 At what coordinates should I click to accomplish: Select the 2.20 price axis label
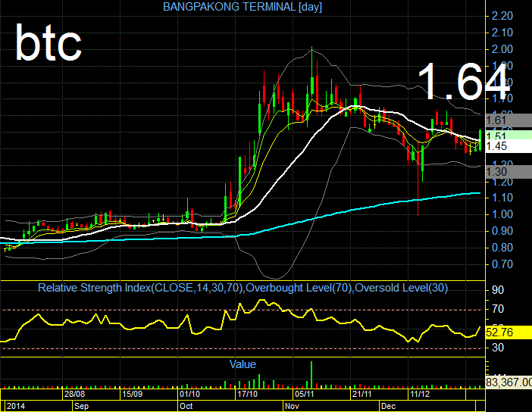(502, 16)
